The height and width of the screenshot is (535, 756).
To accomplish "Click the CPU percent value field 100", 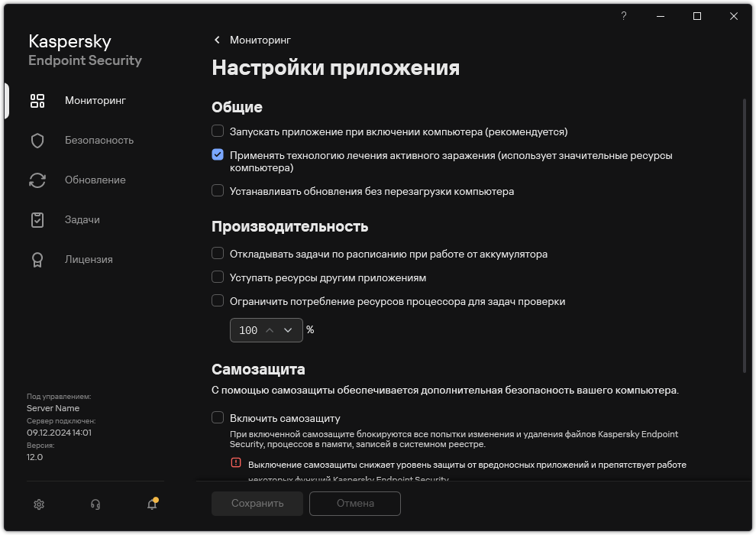I will click(x=248, y=330).
